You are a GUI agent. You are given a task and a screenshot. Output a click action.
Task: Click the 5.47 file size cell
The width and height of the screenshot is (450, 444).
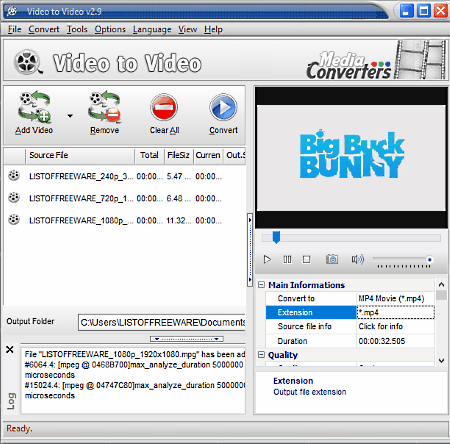point(179,176)
